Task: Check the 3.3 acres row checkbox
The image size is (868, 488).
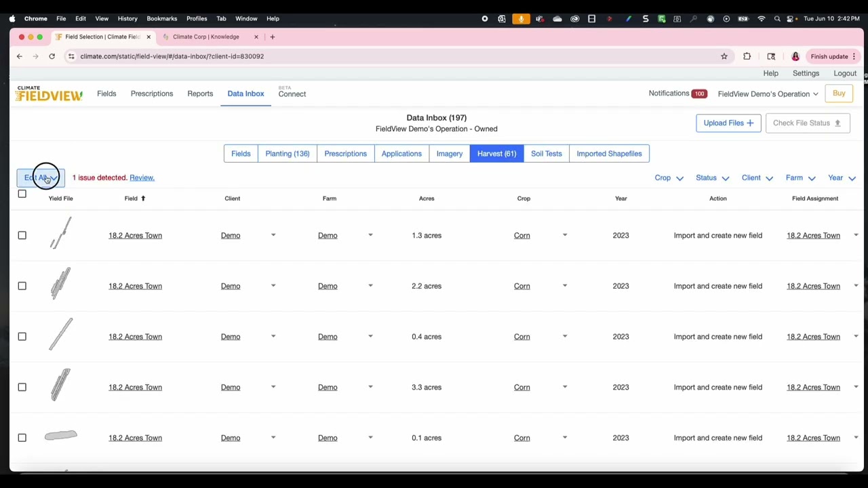Action: click(22, 387)
